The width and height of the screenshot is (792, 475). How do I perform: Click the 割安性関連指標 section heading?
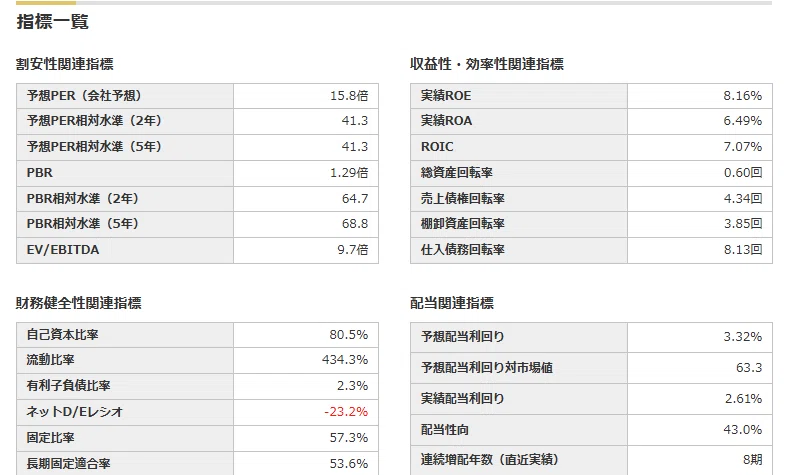pyautogui.click(x=65, y=64)
